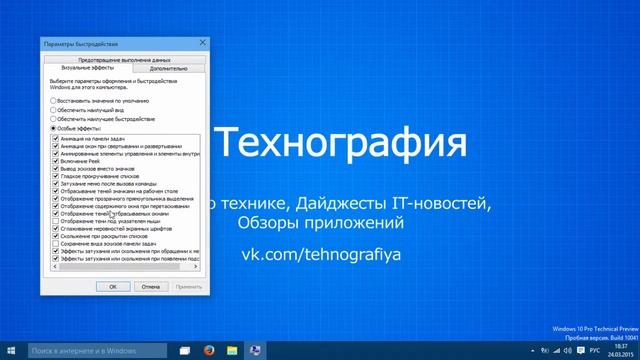Toggle Затухание меню после вызова команды
Image resolution: width=640 pixels, height=360 pixels.
(x=56, y=184)
